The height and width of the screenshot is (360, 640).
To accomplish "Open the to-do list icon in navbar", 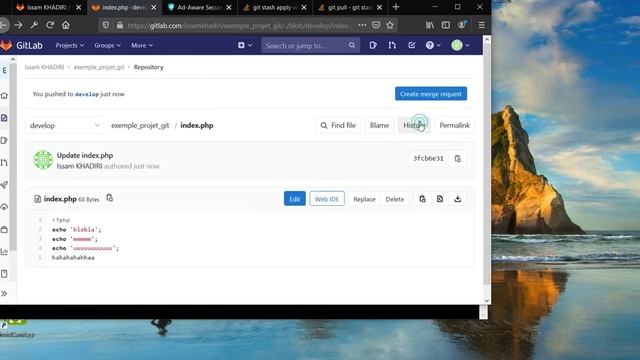I will pos(411,45).
